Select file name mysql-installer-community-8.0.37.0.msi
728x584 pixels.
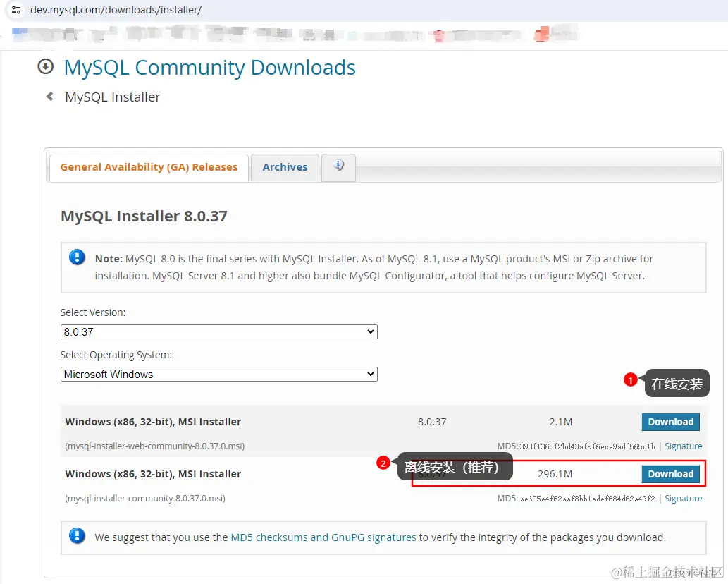[x=145, y=498]
